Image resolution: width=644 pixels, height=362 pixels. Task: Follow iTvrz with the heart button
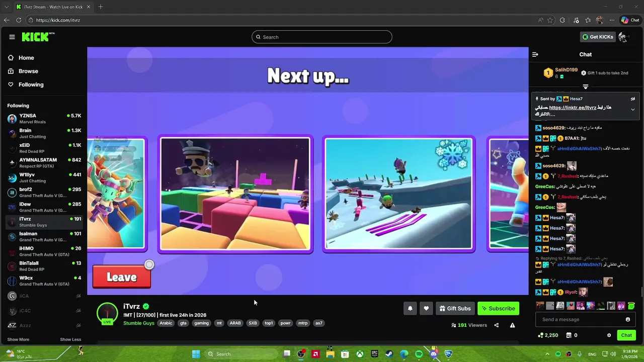[x=426, y=309]
